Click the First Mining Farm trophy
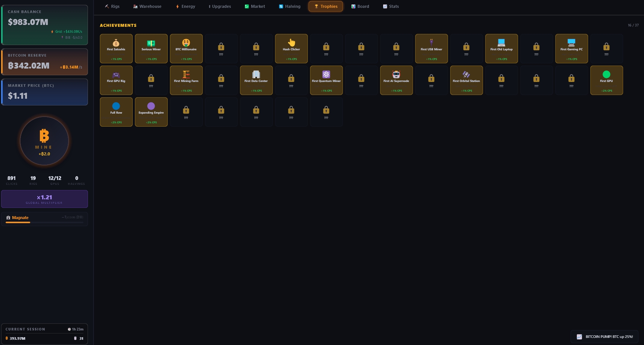Screen dimensions: 644x345 186,80
